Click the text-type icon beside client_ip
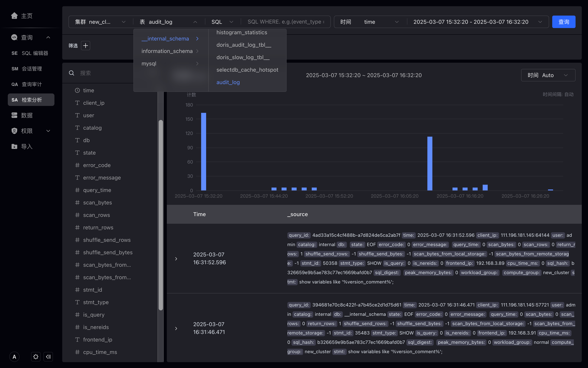The image size is (588, 368). coord(77,103)
